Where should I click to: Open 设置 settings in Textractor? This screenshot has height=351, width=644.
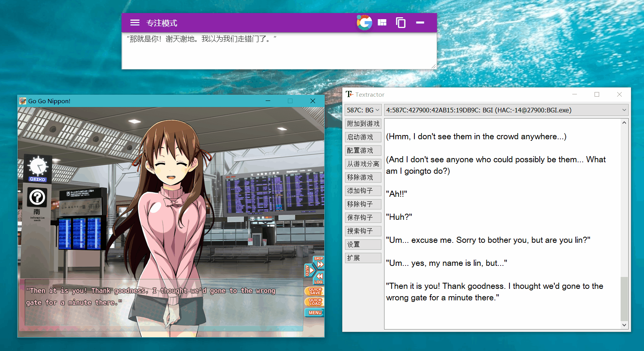click(363, 244)
